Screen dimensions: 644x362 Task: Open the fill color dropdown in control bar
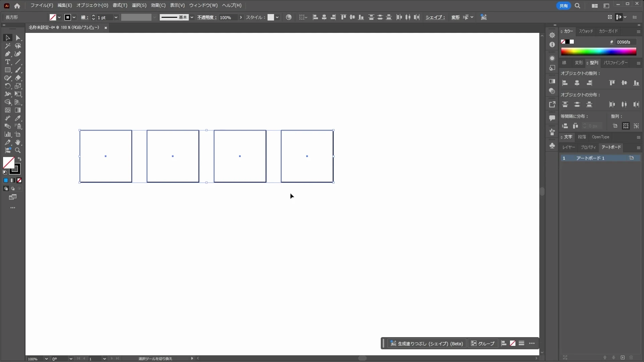(59, 17)
